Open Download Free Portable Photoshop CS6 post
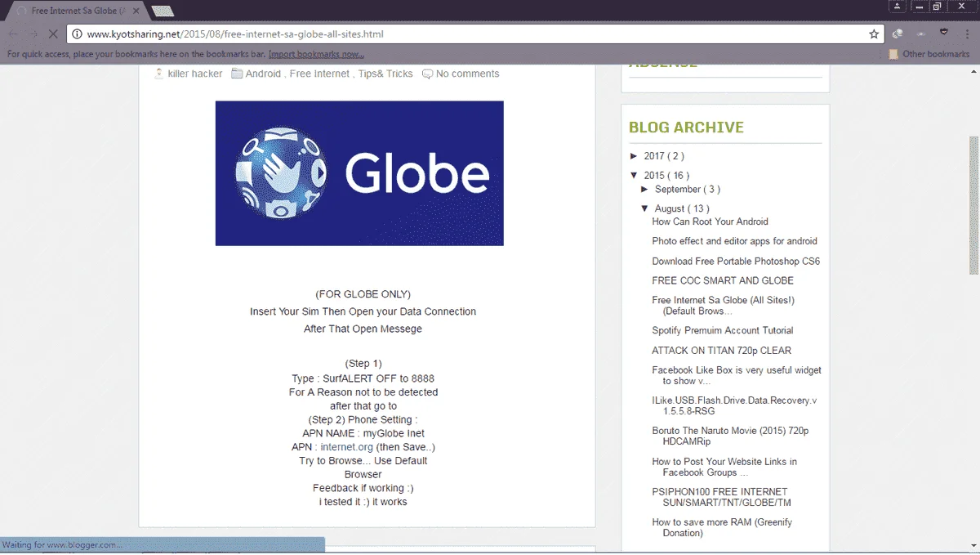Screen dimensions: 980x555 736,262
